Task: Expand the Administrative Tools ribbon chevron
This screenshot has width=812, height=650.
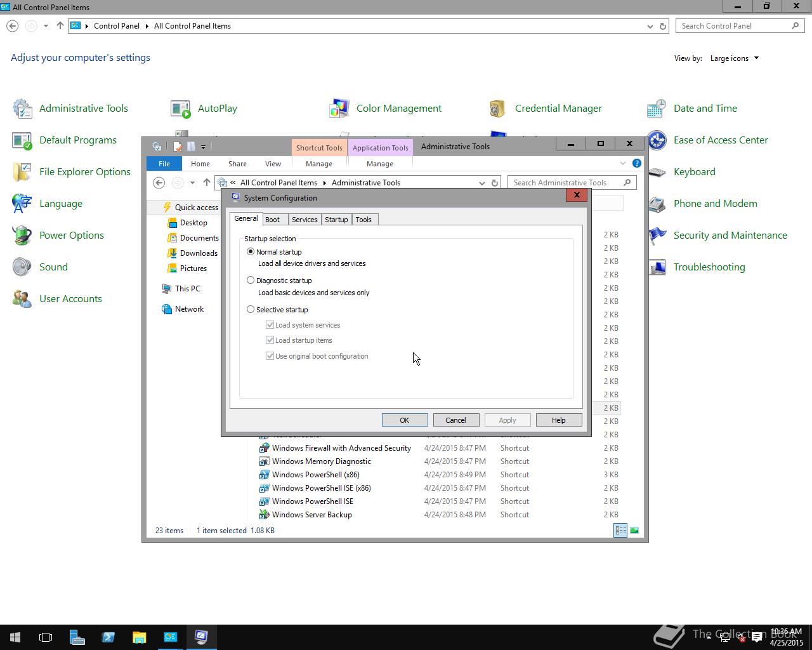Action: [622, 163]
